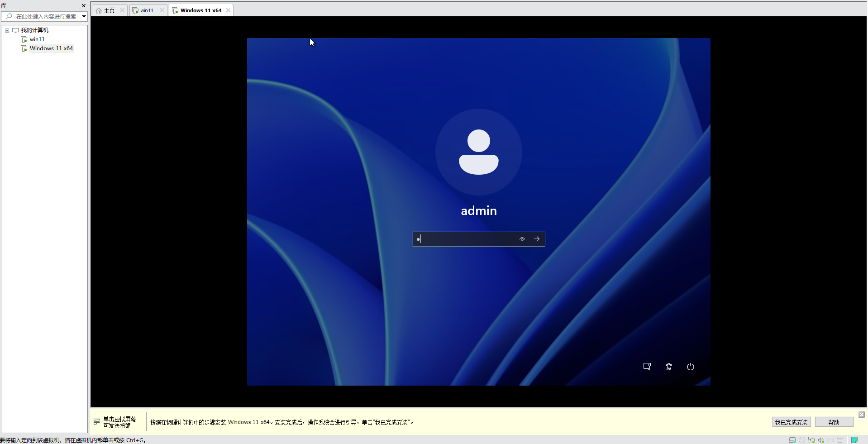Switch to the Windows 11 x64 tab
The height and width of the screenshot is (444, 868).
click(201, 10)
